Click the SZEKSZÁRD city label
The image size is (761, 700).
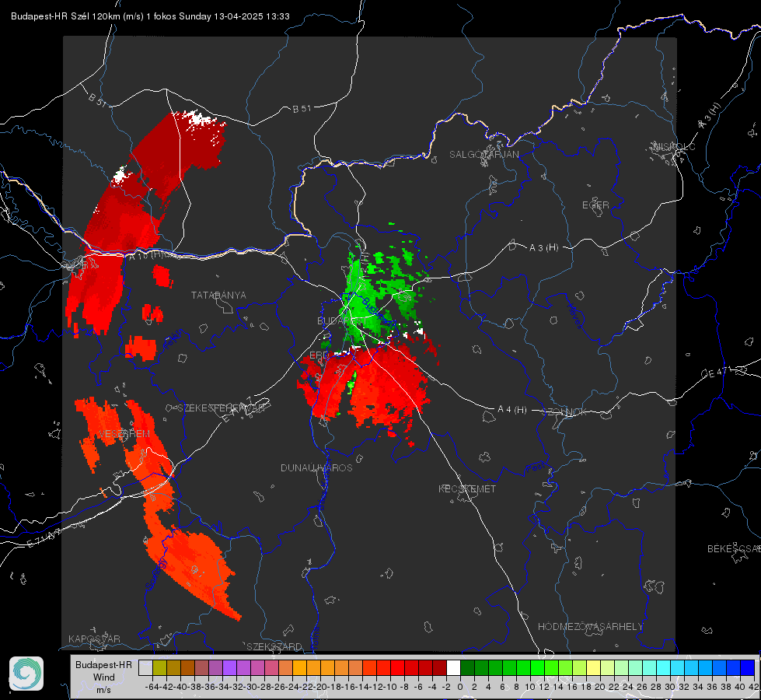click(274, 646)
